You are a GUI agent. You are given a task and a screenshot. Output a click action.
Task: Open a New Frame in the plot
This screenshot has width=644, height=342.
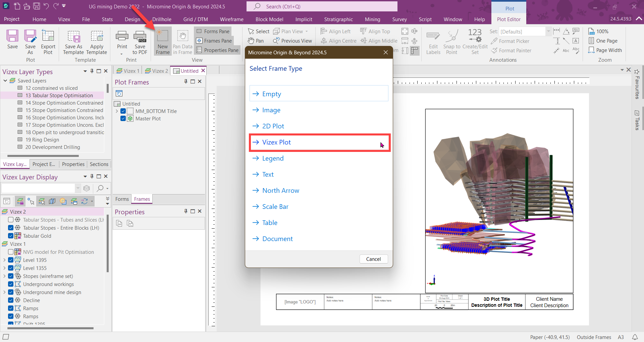click(x=162, y=41)
